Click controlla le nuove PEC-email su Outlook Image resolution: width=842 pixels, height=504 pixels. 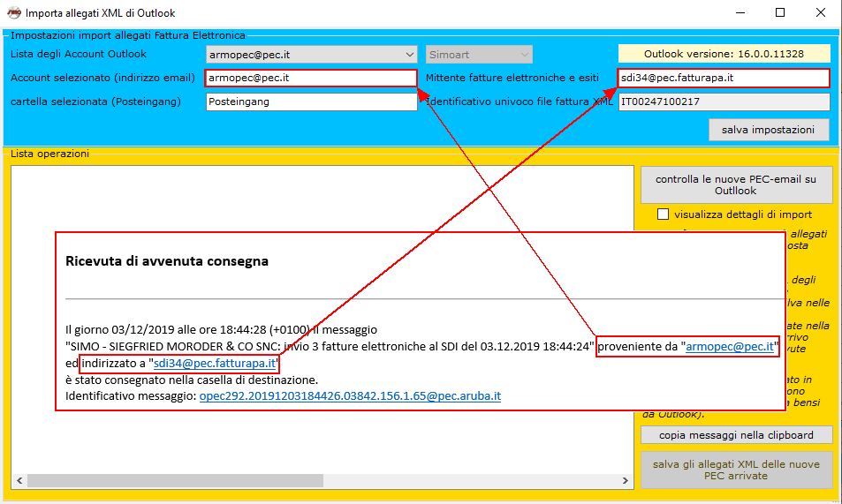(736, 184)
